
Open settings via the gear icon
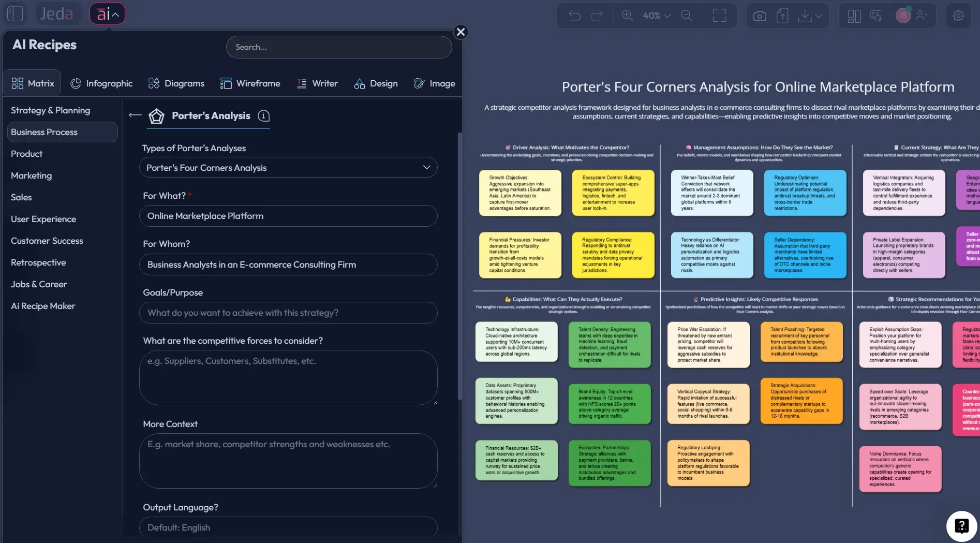pyautogui.click(x=959, y=16)
